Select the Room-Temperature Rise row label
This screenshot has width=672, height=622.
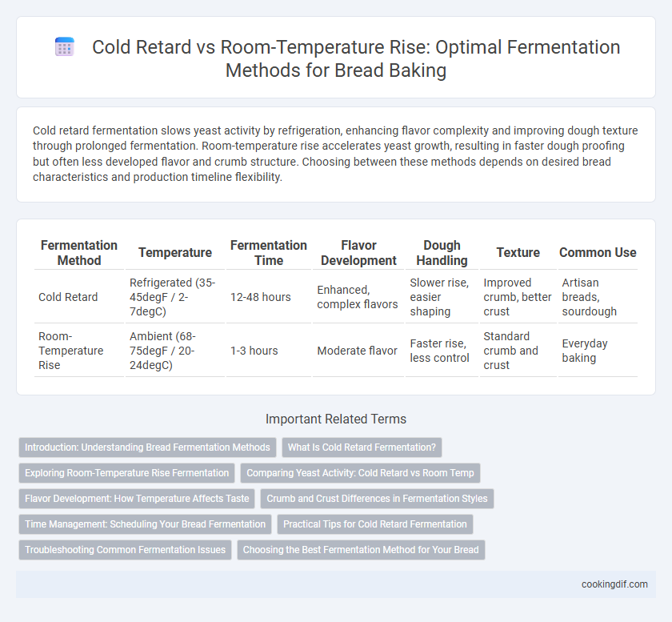[70, 351]
